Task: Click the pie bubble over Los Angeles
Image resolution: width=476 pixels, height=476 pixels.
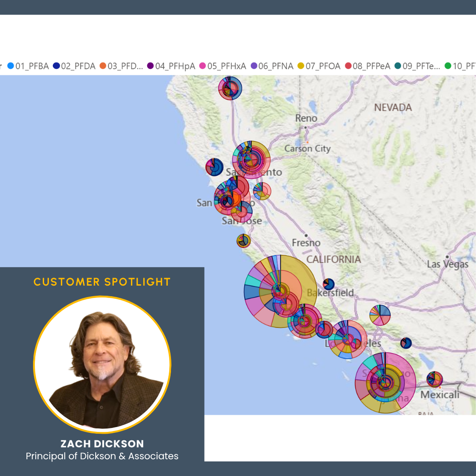Action: click(x=348, y=339)
